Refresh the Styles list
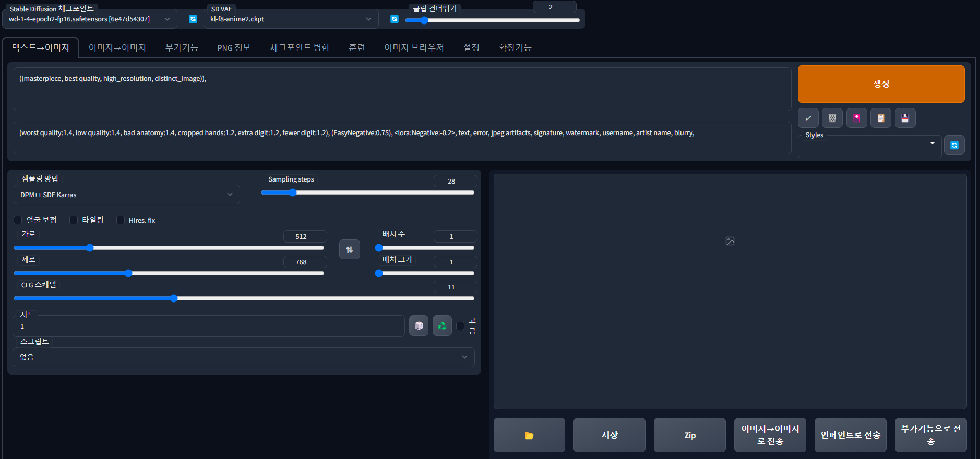The width and height of the screenshot is (980, 459). (x=954, y=145)
